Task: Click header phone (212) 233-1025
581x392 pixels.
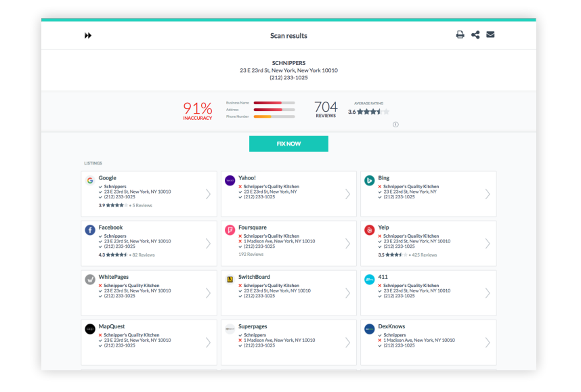Action: coord(288,78)
